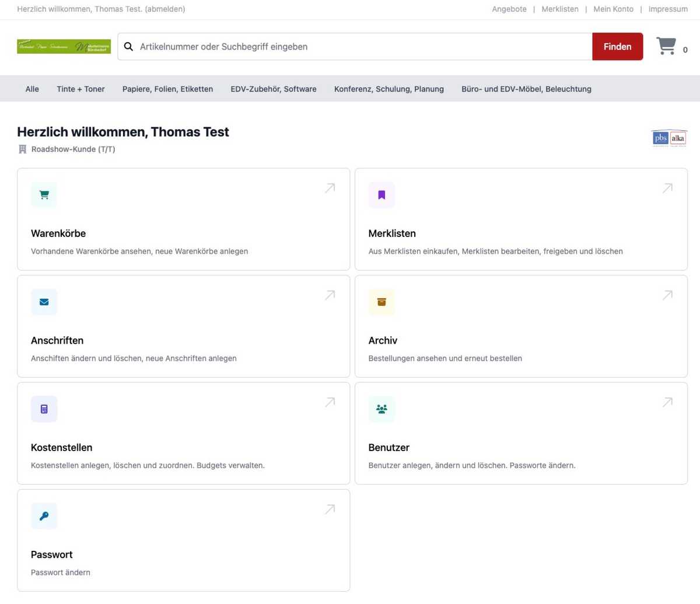Click the cart item count '0'
Screen dimensions: 700x604
(x=685, y=50)
